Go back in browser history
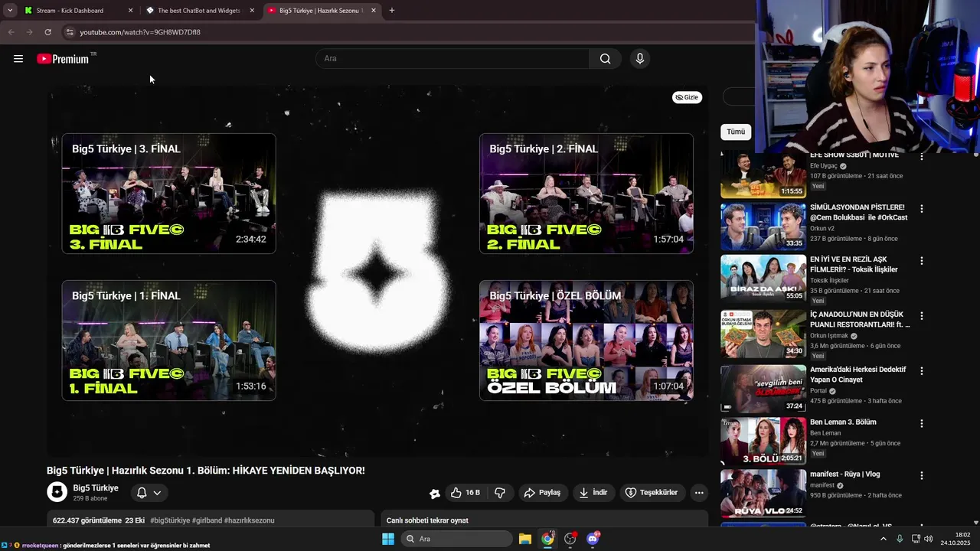Screen dimensions: 980x551 coord(11,32)
